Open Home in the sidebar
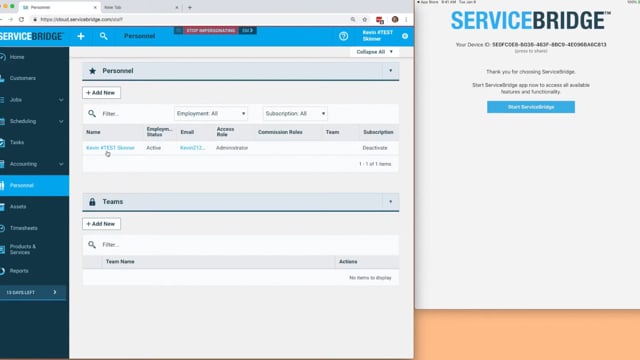640x360 pixels. point(34,57)
